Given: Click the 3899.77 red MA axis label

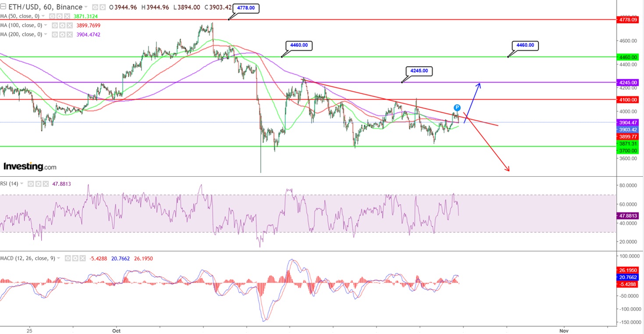Looking at the screenshot, I should (628, 137).
